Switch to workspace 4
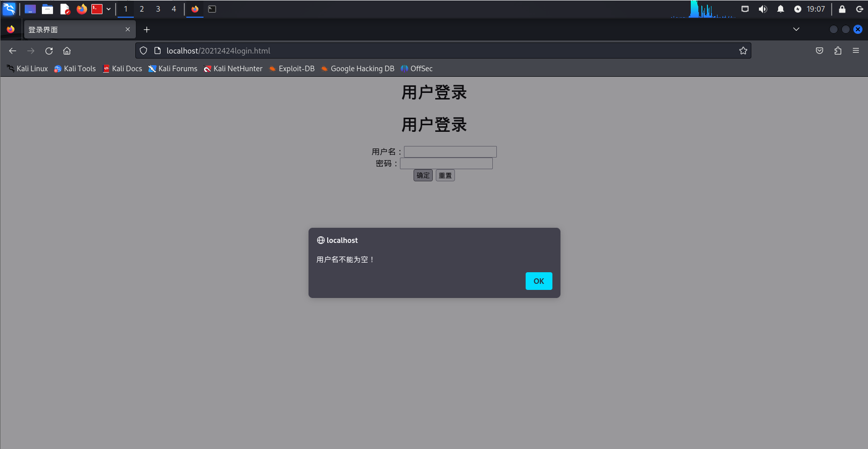 coord(174,9)
